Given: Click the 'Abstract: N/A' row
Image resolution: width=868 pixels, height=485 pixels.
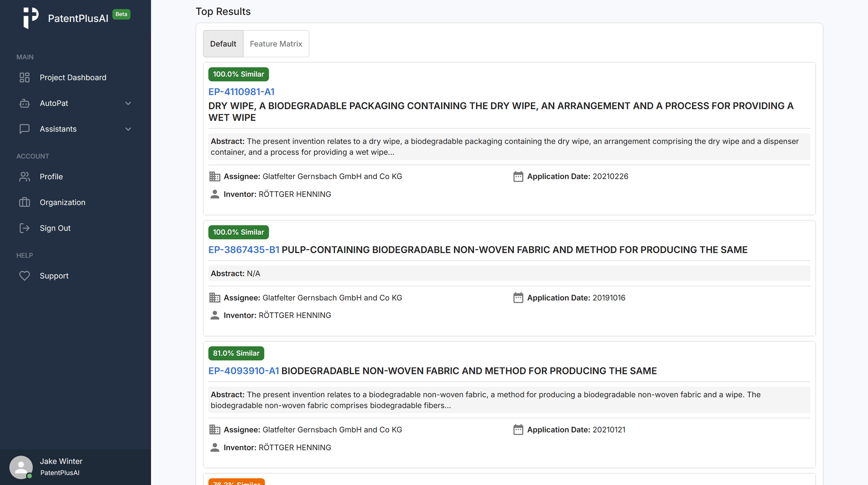Looking at the screenshot, I should pos(509,273).
